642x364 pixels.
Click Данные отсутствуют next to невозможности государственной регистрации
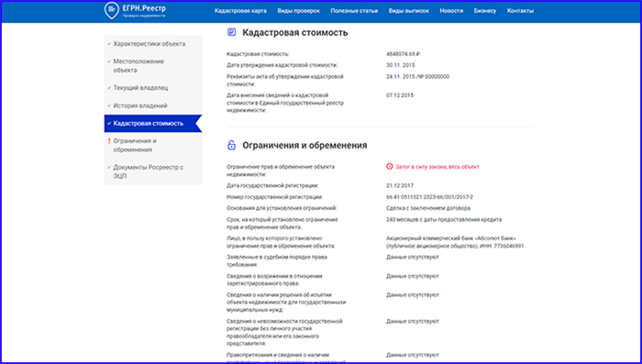coord(413,322)
